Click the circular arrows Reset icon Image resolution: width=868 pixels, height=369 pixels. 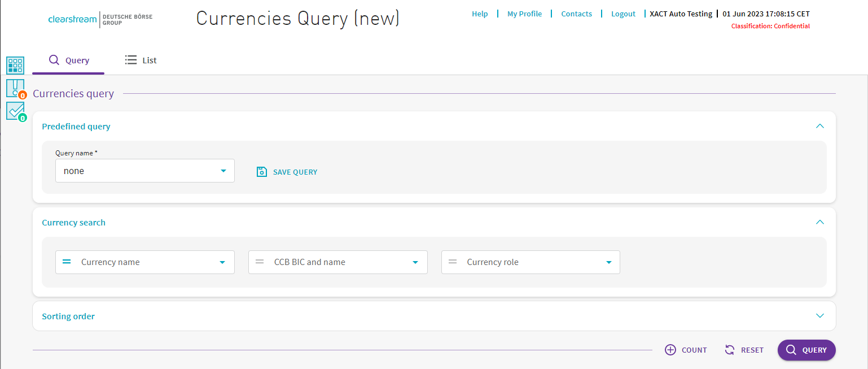tap(730, 350)
